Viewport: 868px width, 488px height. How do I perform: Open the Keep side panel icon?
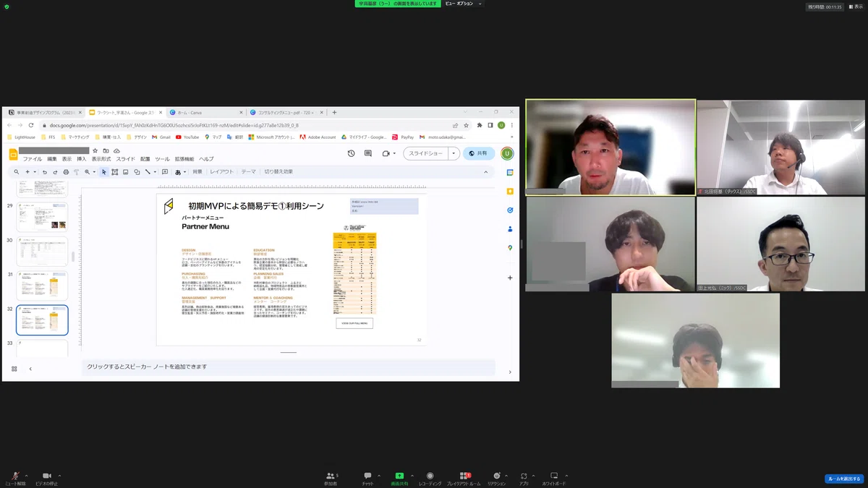510,191
